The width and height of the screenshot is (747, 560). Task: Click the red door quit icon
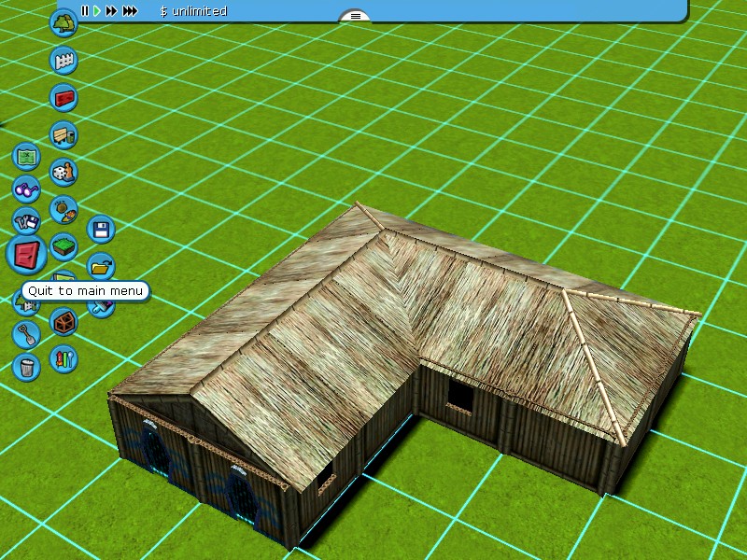(26, 254)
